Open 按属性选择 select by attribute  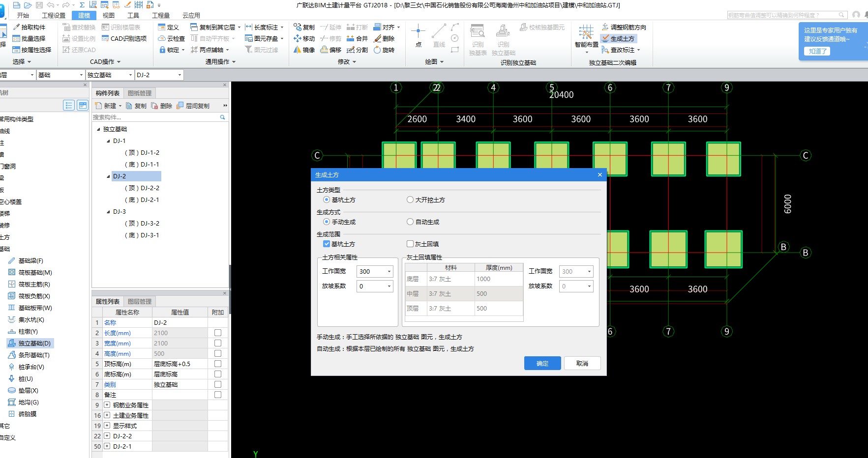pos(32,50)
